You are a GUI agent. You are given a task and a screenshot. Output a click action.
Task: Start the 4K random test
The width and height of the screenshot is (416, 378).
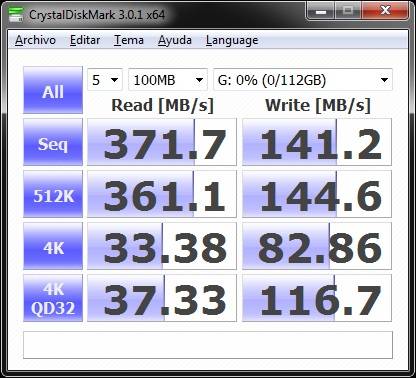53,246
